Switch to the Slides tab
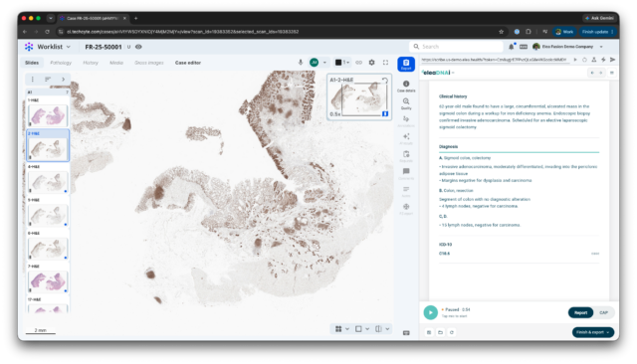 pos(32,63)
